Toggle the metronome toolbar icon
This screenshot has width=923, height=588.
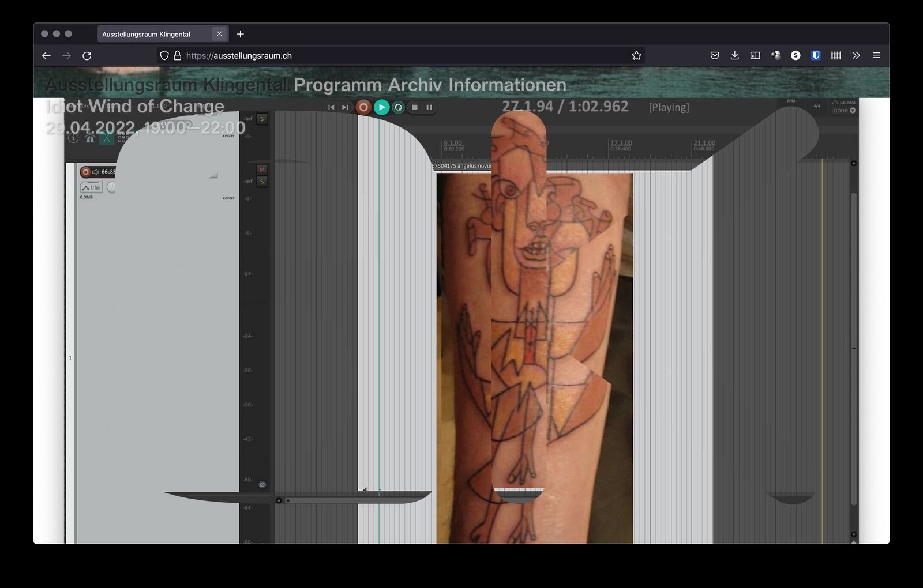(90, 138)
